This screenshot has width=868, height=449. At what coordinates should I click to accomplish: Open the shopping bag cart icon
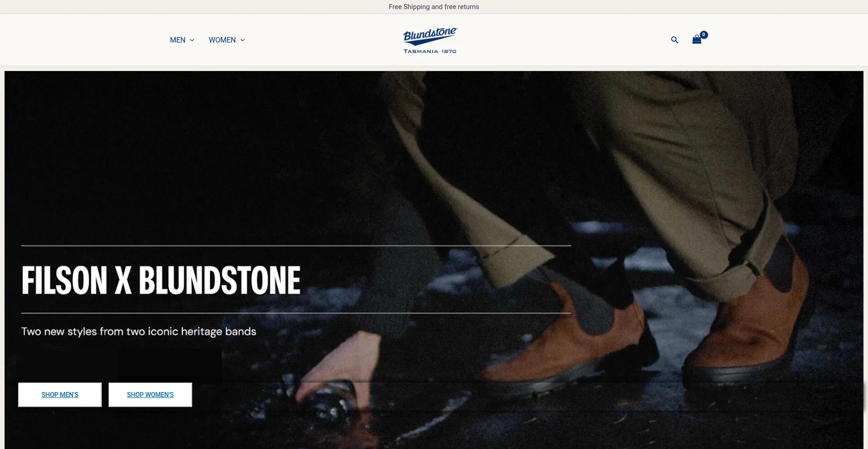coord(696,40)
